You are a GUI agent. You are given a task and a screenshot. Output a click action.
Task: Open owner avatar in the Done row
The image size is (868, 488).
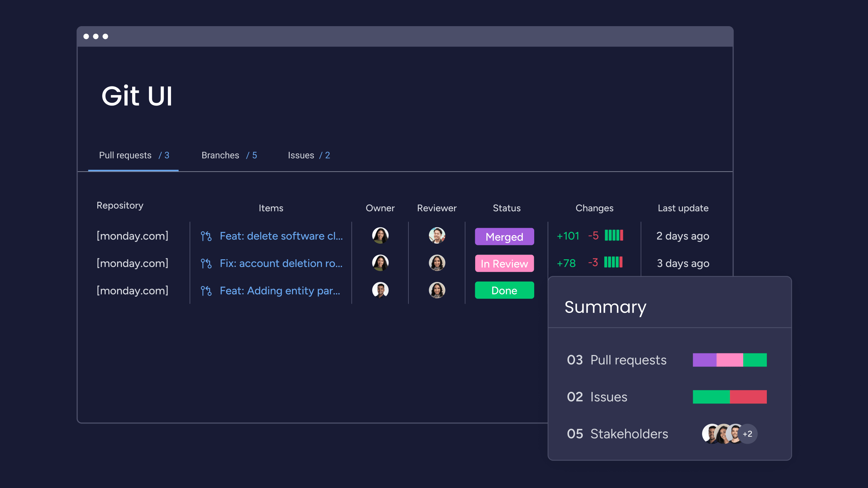click(x=380, y=290)
